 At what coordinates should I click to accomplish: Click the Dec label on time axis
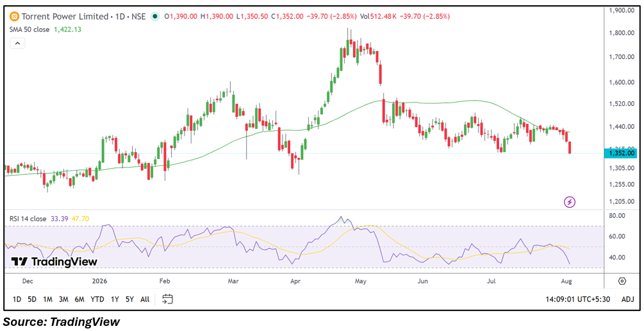(x=27, y=282)
